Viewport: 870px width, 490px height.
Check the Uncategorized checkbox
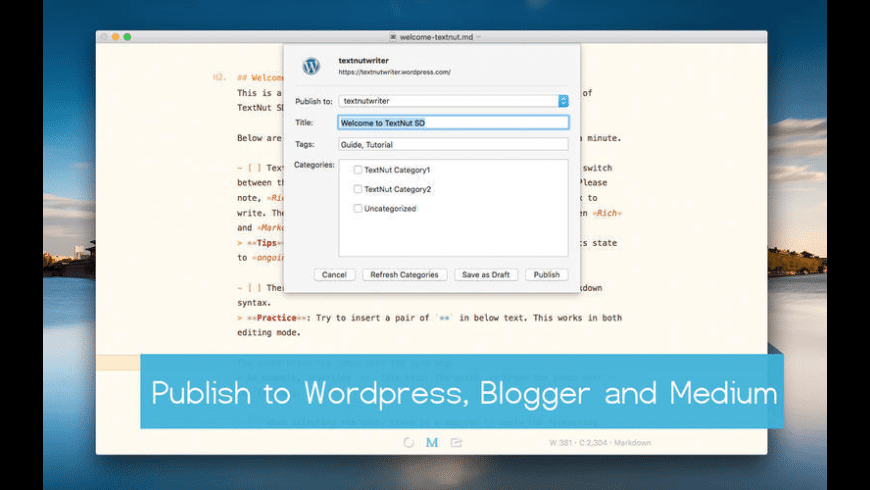358,209
